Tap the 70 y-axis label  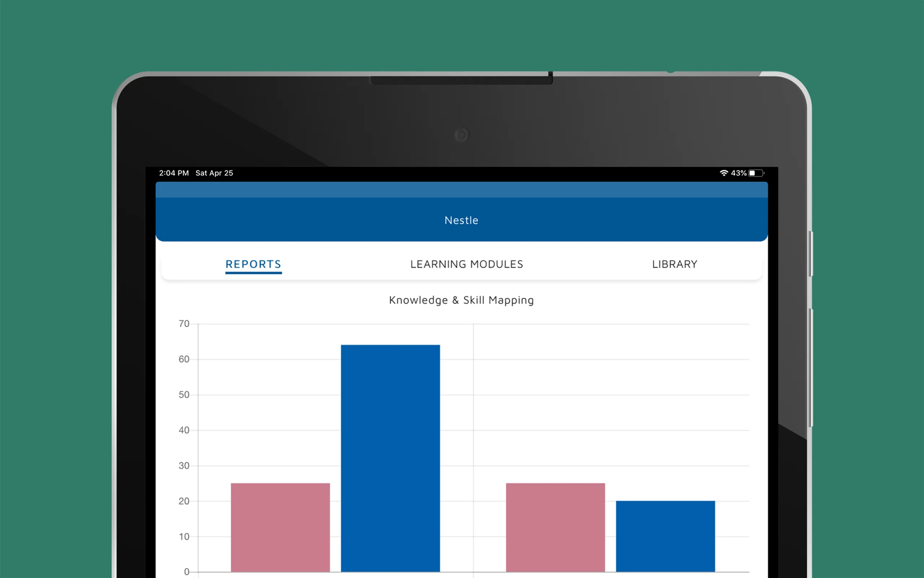pyautogui.click(x=184, y=324)
